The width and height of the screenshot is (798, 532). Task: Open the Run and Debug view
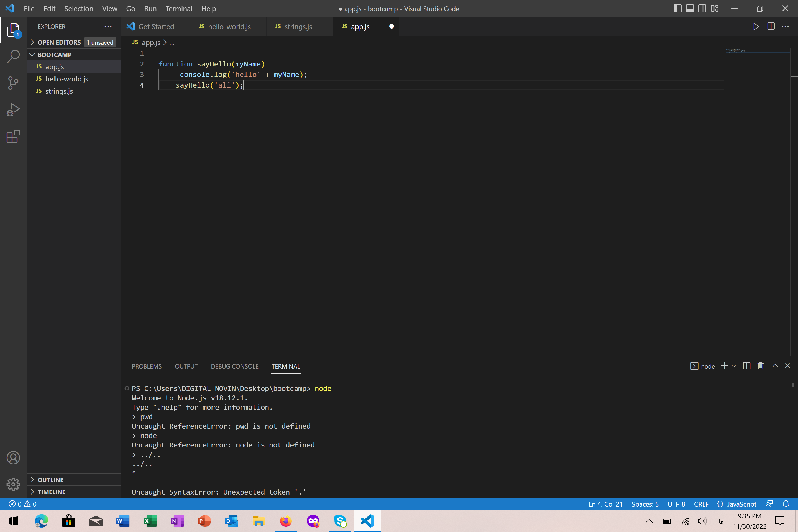(13, 110)
